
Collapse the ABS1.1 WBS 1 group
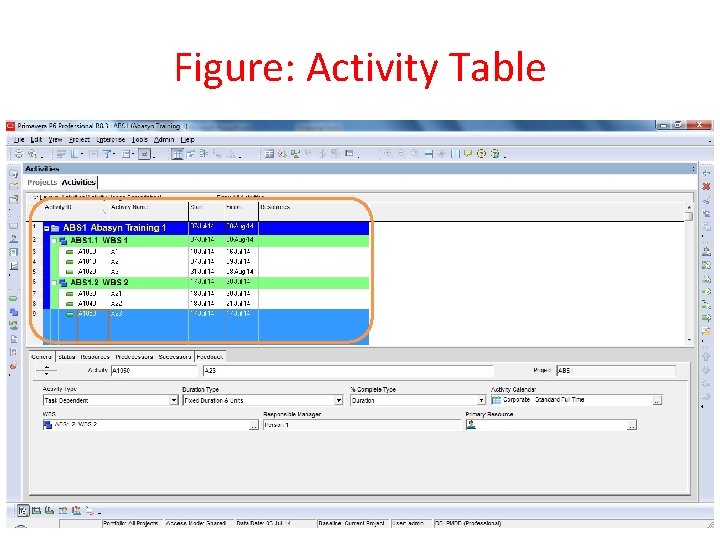pyautogui.click(x=54, y=240)
